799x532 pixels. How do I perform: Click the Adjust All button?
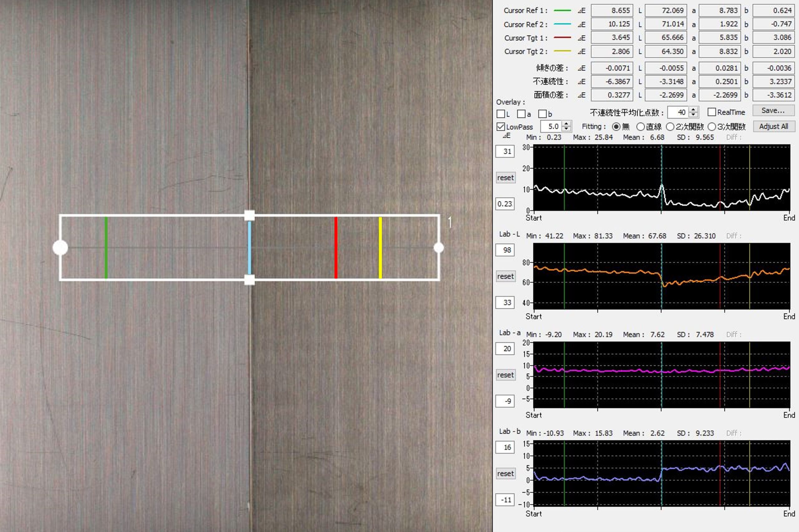tap(774, 126)
